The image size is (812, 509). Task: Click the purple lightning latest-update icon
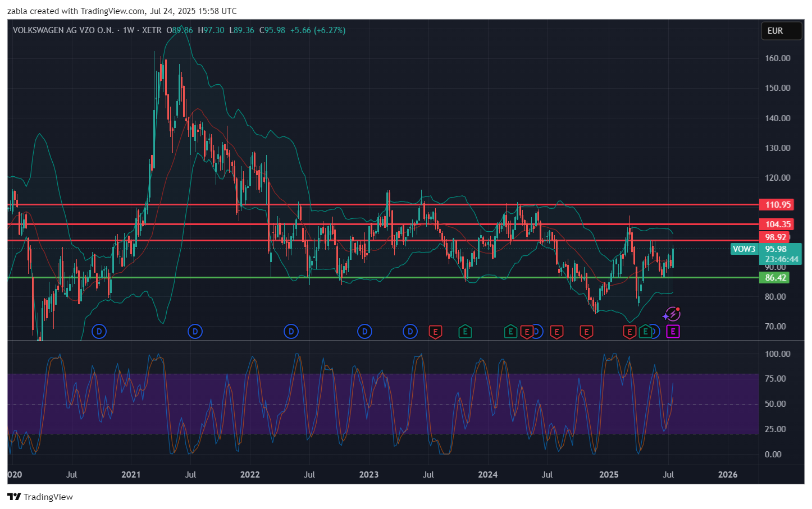tap(672, 315)
